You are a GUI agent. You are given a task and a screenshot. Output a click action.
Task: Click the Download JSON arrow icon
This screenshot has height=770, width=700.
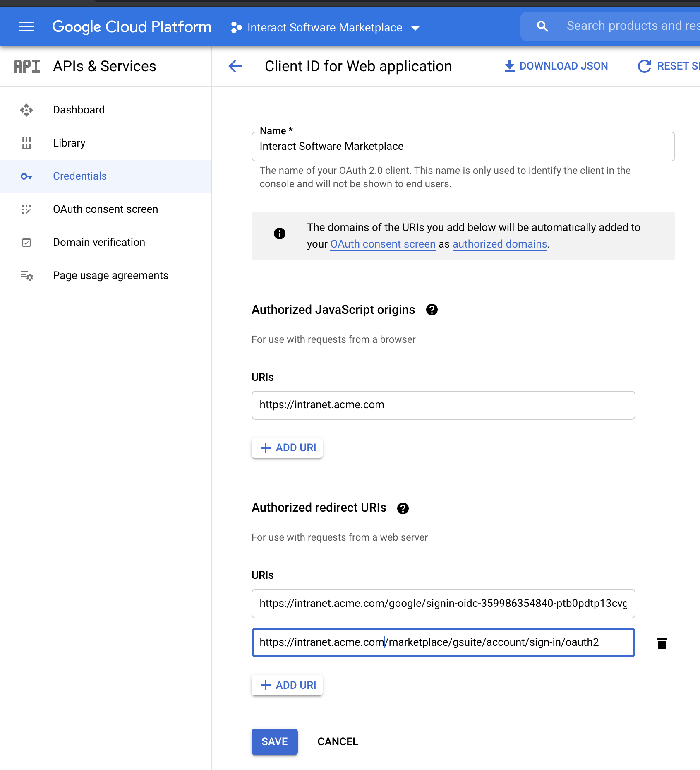coord(509,66)
